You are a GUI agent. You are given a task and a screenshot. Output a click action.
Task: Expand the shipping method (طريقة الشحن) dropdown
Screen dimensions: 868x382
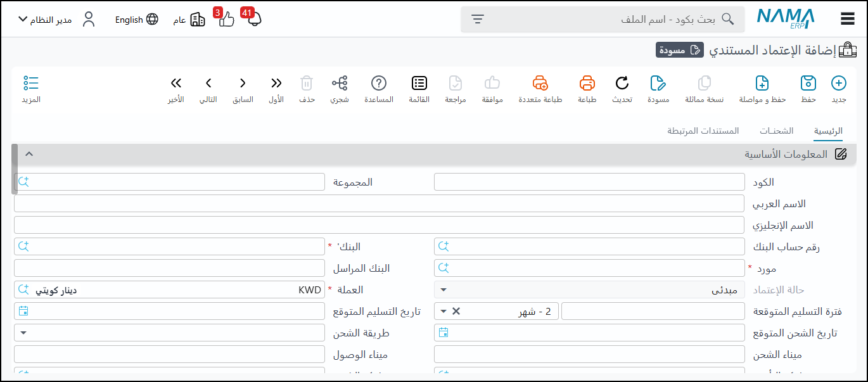click(x=23, y=333)
